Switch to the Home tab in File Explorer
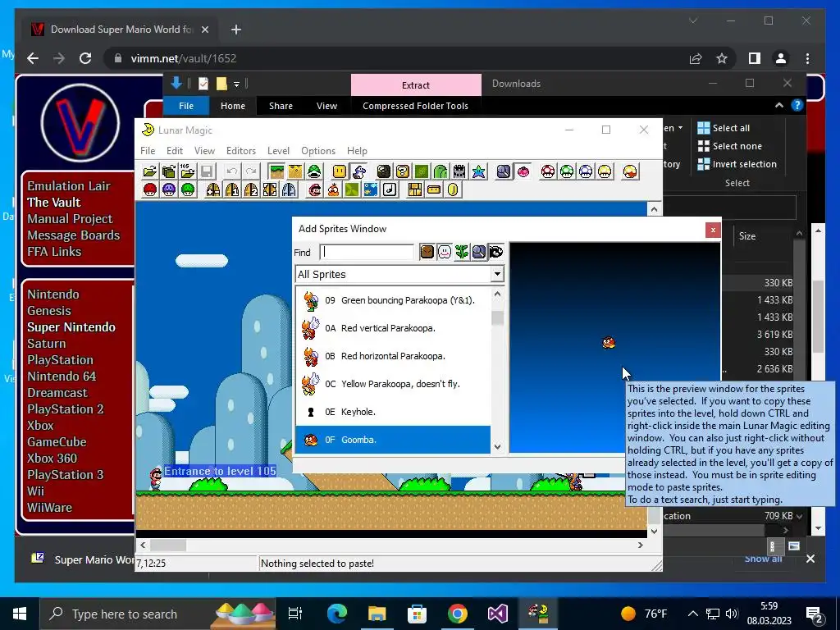Image resolution: width=840 pixels, height=630 pixels. point(233,106)
